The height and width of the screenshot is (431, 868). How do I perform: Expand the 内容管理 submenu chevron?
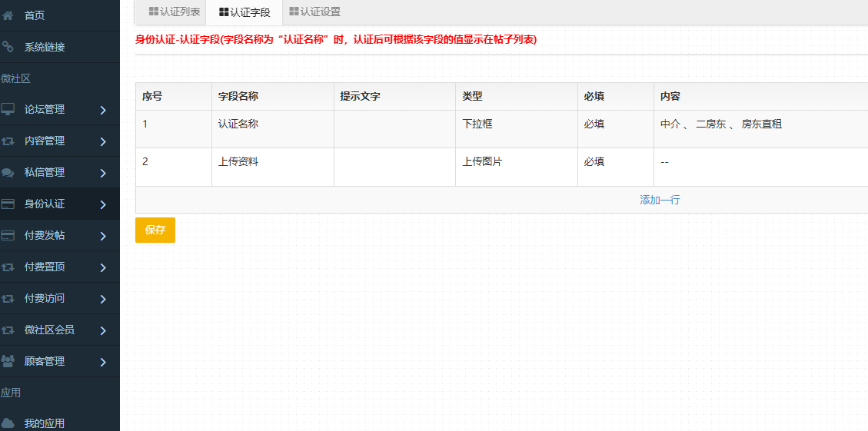click(x=103, y=142)
